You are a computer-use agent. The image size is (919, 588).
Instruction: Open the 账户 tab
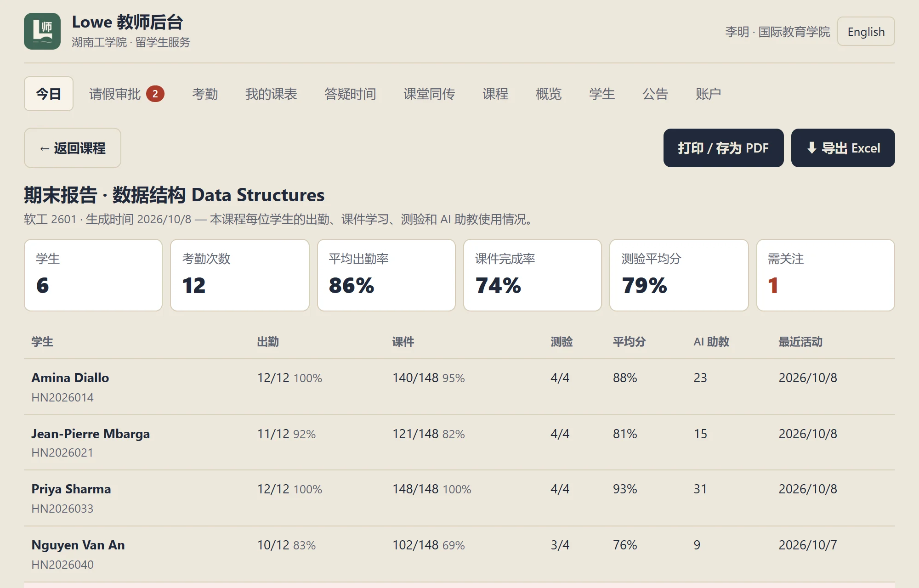[708, 94]
